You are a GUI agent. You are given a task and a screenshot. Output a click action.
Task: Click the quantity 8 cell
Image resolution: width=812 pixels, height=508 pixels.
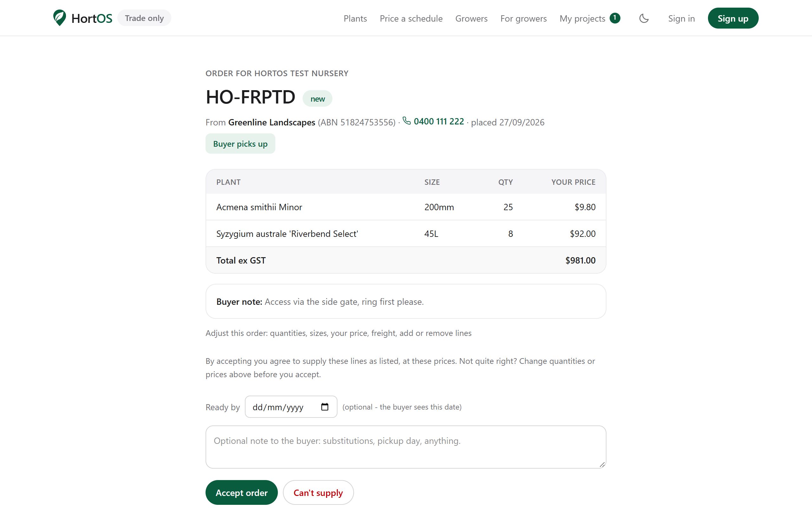pyautogui.click(x=510, y=233)
